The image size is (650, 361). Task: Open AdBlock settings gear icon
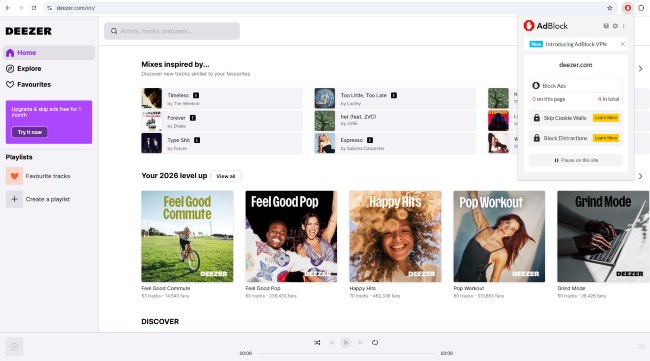point(615,26)
